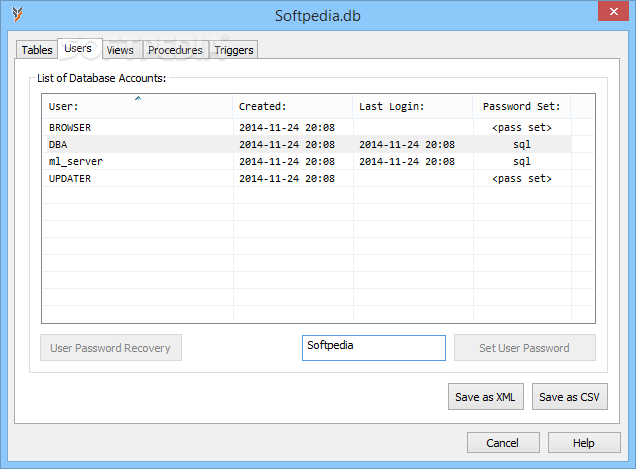Viewport: 636px width, 469px height.
Task: Select the UPDATER user row
Action: [307, 179]
